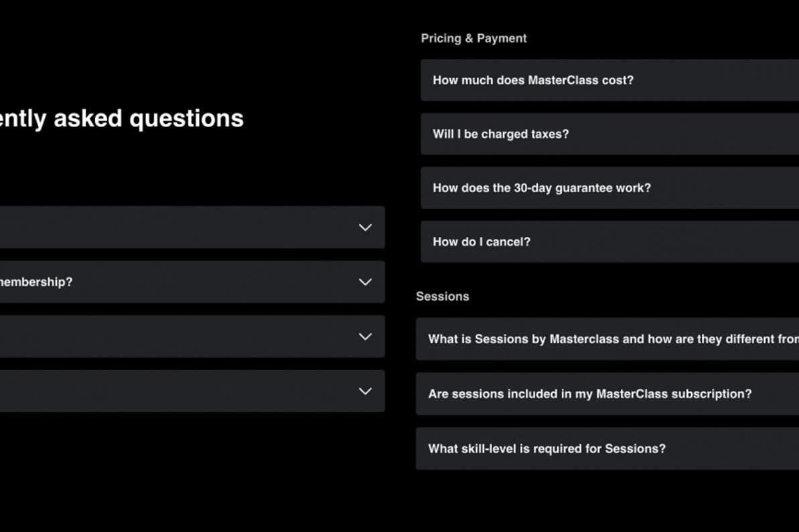
Task: Open the "Will I be charged taxes?" FAQ
Action: click(603, 134)
